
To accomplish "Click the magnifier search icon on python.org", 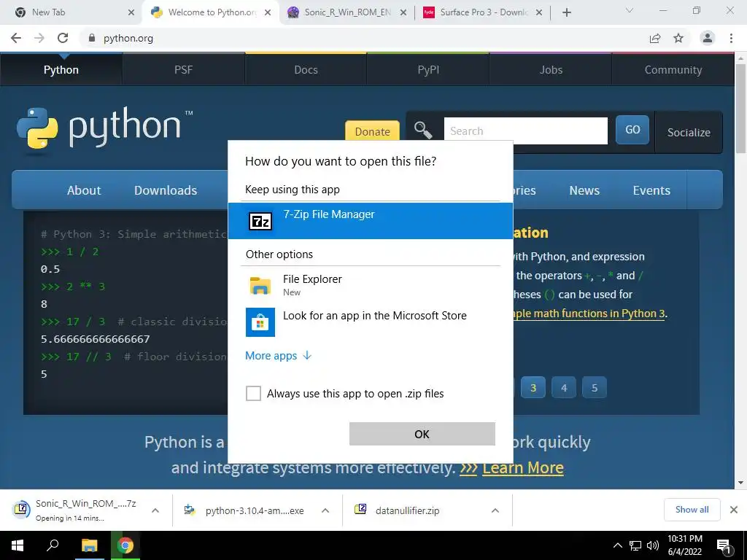I will coord(422,130).
